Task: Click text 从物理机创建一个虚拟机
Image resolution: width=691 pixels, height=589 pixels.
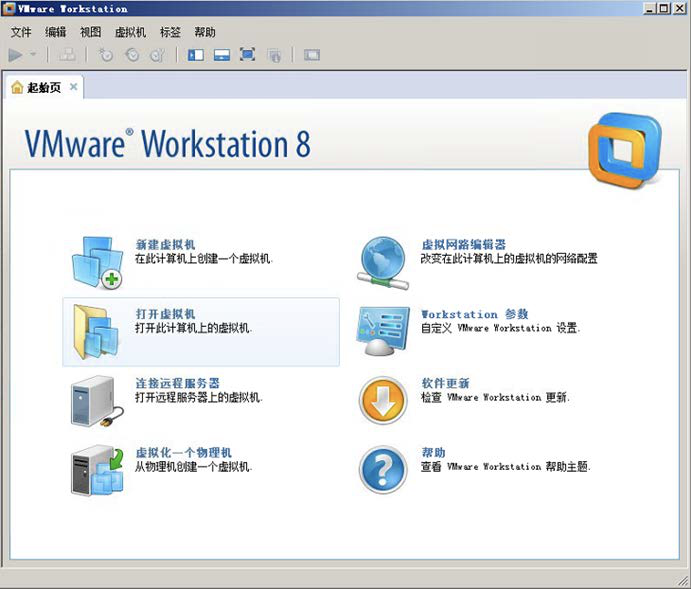Action: coord(193,467)
